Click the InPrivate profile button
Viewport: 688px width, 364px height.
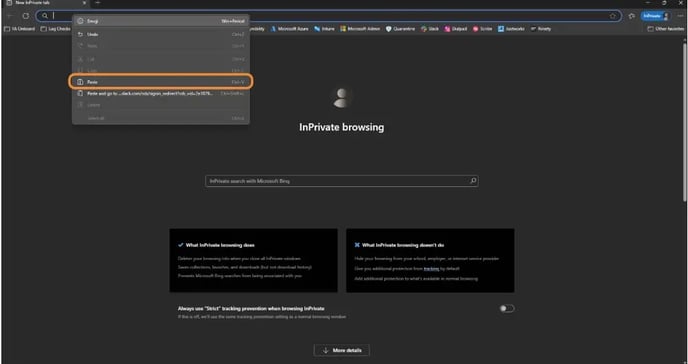pos(655,16)
